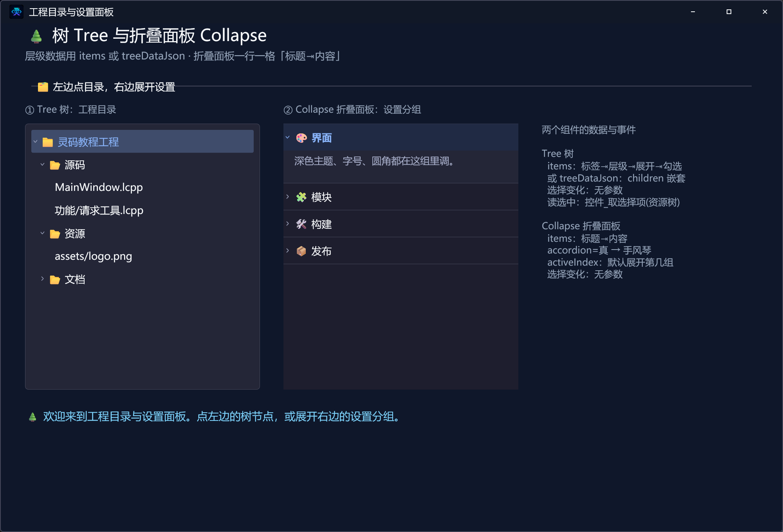
Task: Click the puzzle piece icon next to 模块
Action: coord(301,197)
